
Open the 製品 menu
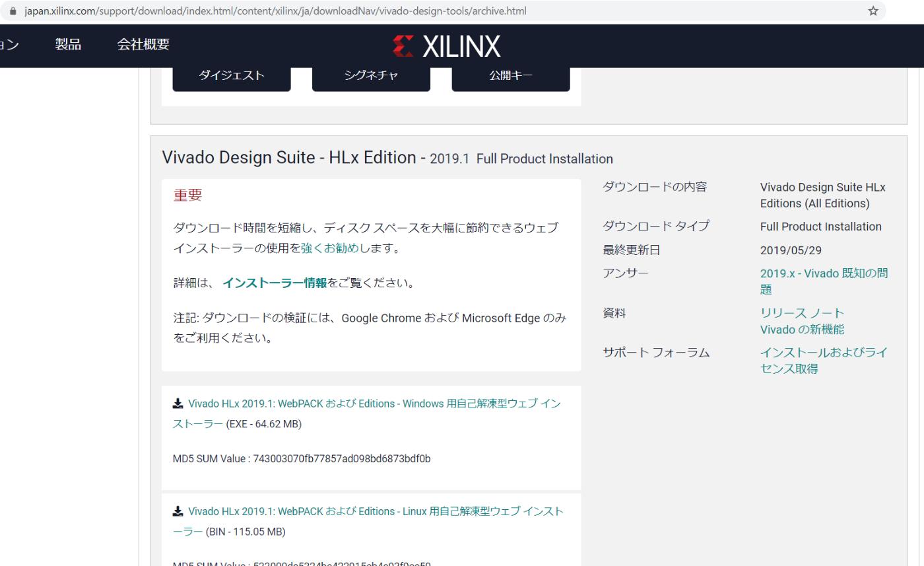pos(68,44)
